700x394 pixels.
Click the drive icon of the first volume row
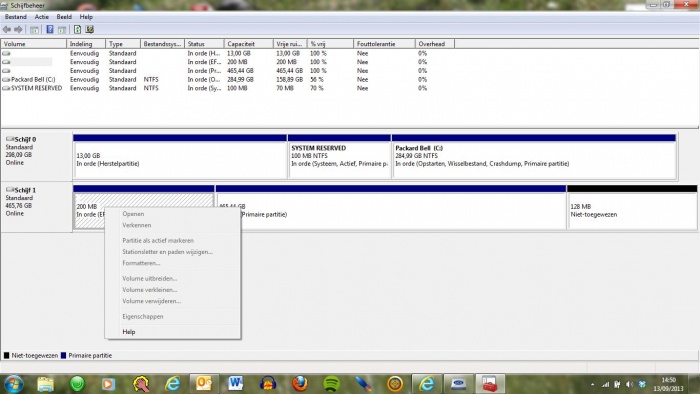click(x=6, y=53)
